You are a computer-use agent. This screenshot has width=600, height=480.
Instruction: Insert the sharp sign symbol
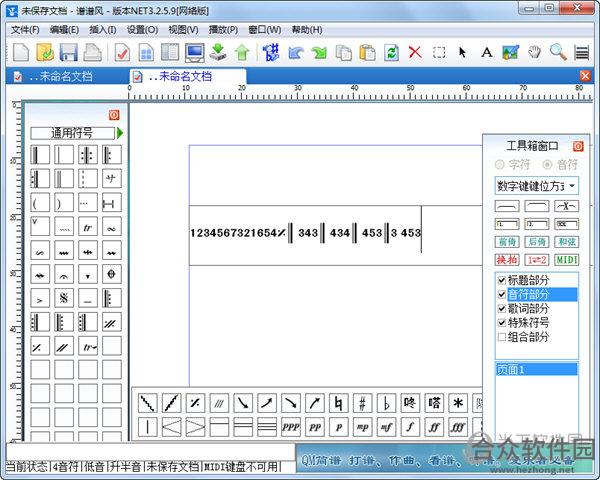click(362, 403)
